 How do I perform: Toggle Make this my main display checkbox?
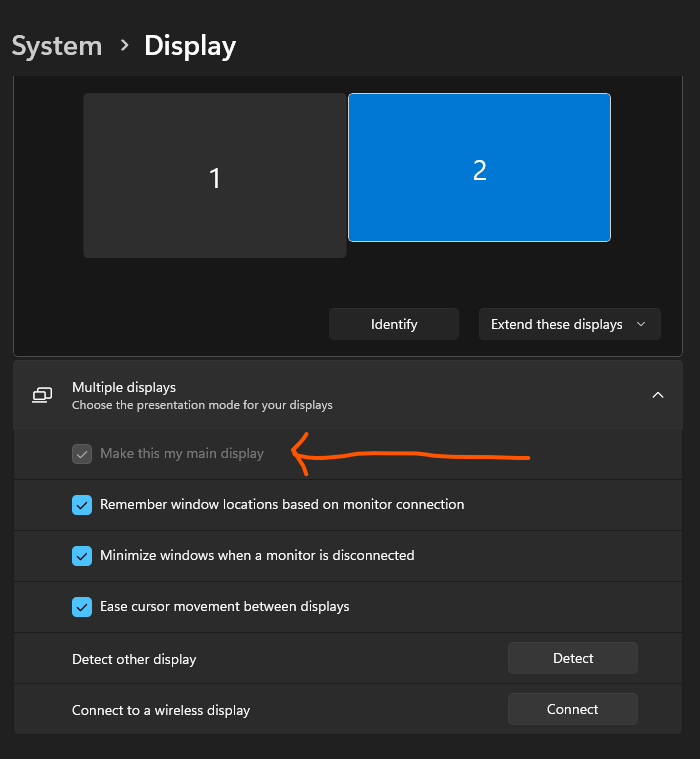coord(82,454)
